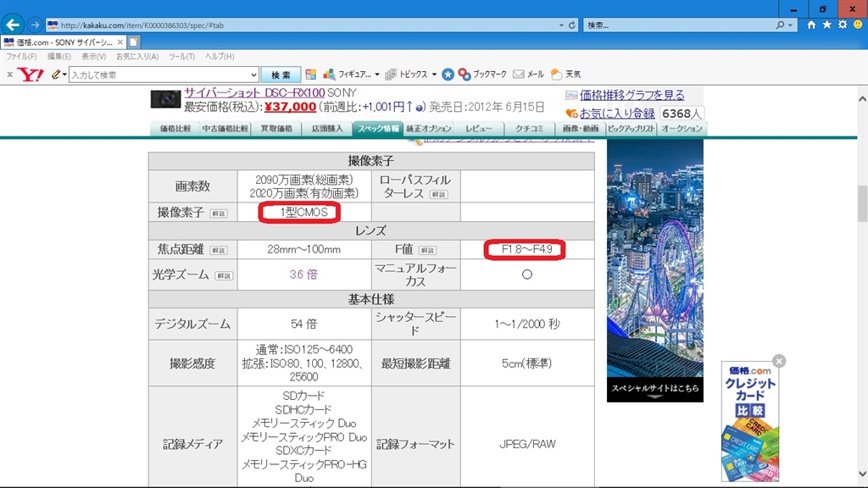This screenshot has width=868, height=488.
Task: Click the page vertical scrollbar thumb
Action: click(862, 202)
